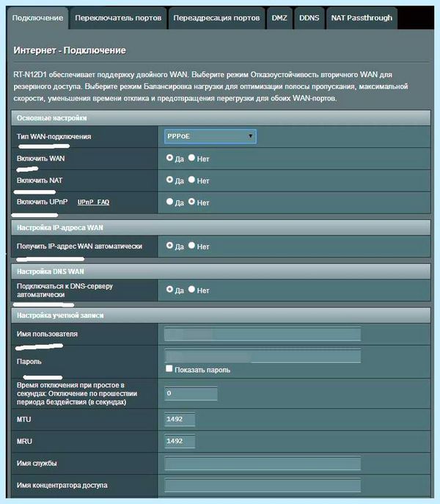The width and height of the screenshot is (440, 504).
Task: Click the Пароль input field
Action: (x=263, y=356)
